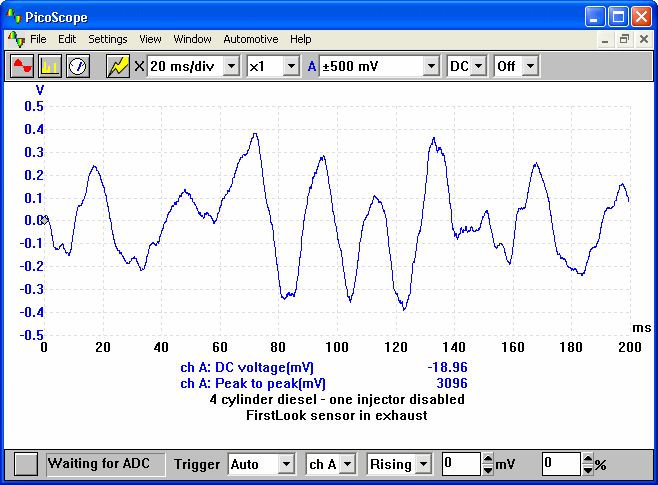
Task: Click the 'Waiting for ADC' status field
Action: [105, 464]
